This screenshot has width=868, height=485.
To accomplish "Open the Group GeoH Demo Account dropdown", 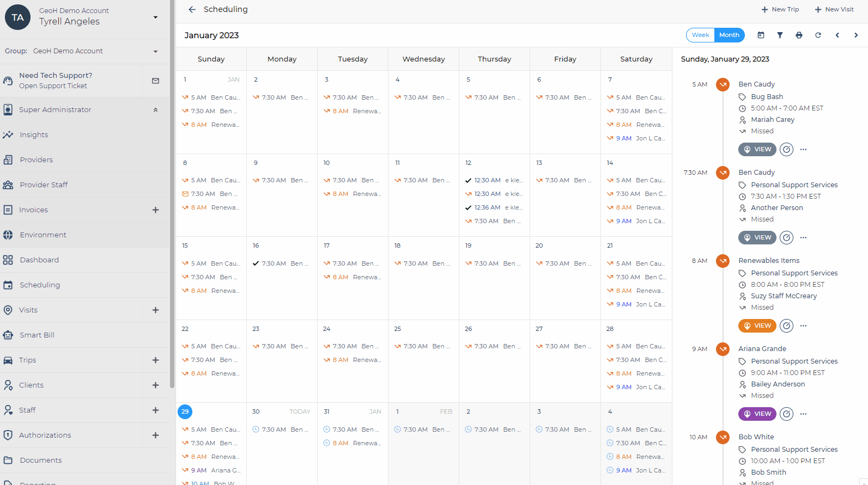I will [155, 51].
